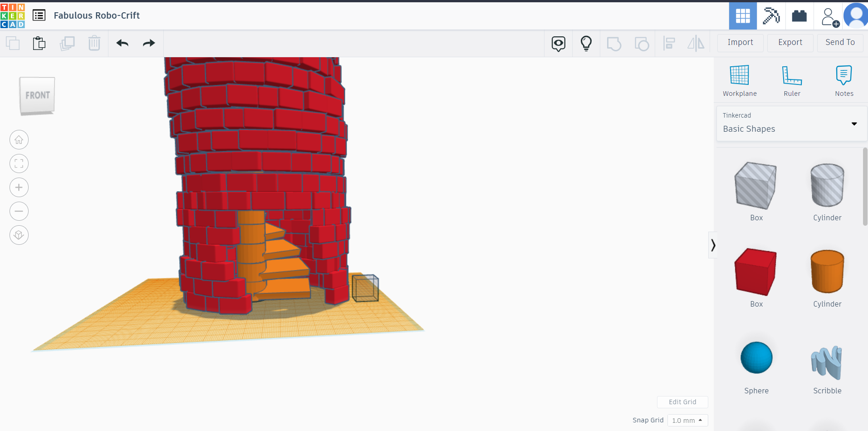This screenshot has height=431, width=868.
Task: Open the LEGO brick view
Action: coord(799,16)
